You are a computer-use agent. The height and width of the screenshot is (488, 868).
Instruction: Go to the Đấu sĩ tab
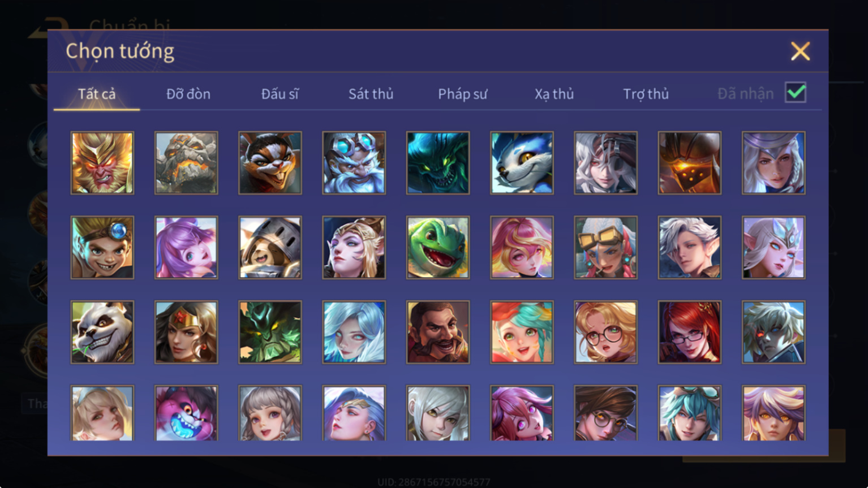click(280, 94)
